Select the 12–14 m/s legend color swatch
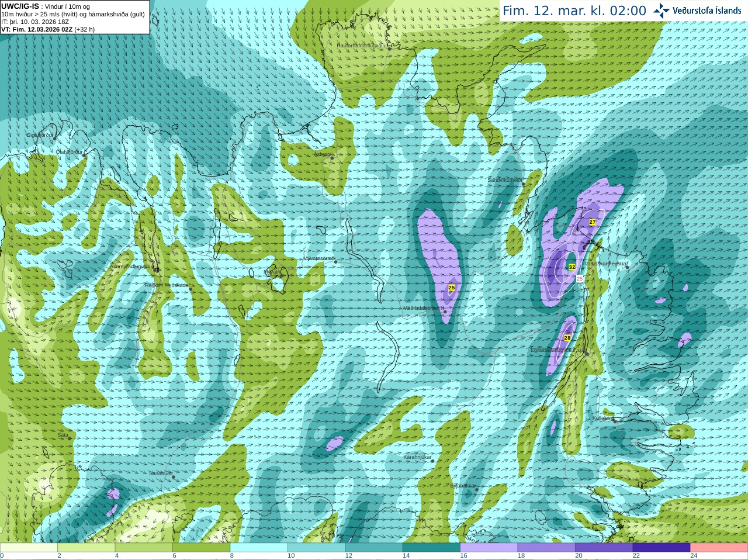This screenshot has width=748, height=560. [374, 548]
